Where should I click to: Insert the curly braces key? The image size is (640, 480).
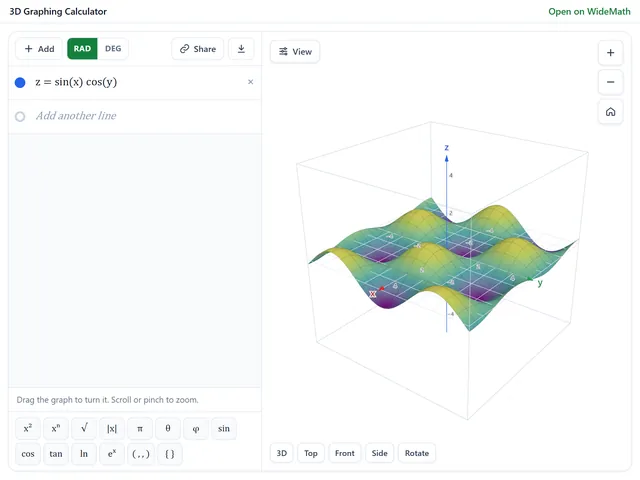tap(170, 454)
